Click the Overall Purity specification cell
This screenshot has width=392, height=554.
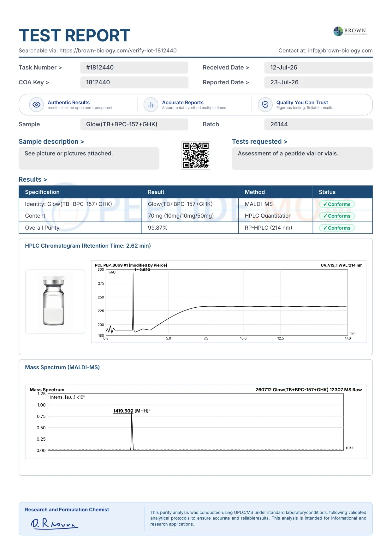pos(80,228)
